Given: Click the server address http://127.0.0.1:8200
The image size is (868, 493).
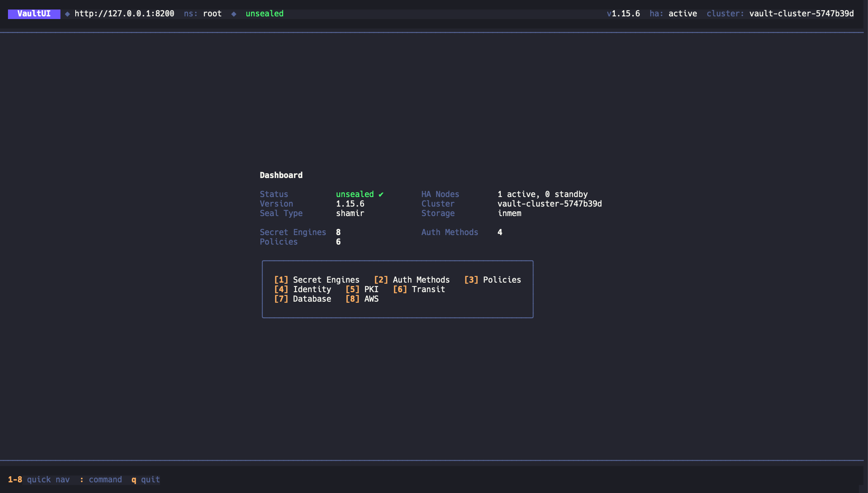Looking at the screenshot, I should (x=124, y=14).
